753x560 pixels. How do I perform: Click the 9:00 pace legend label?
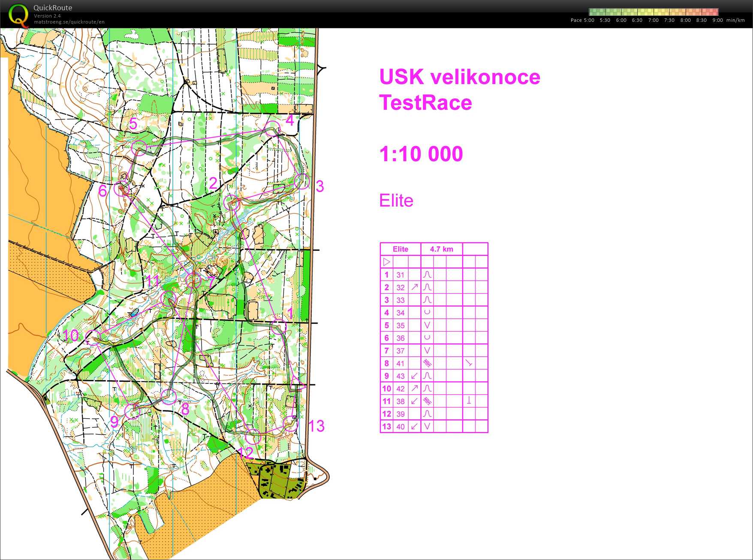717,20
